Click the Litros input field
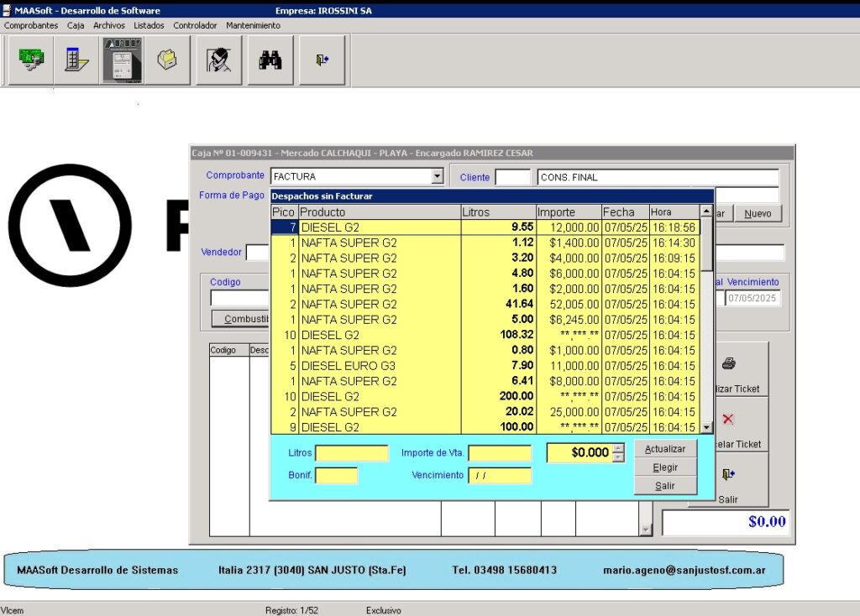Viewport: 860px width, 616px height. (351, 453)
